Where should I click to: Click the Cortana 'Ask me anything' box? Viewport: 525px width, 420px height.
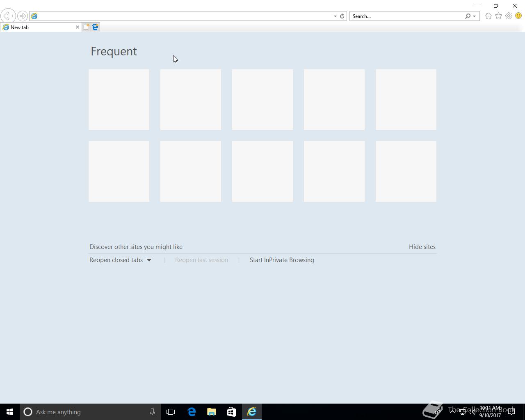tap(90, 412)
